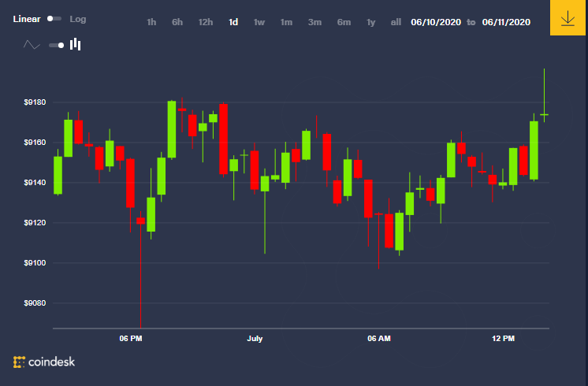Toggle the Linear/Log scale switch
Viewport: 588px width, 386px height.
point(54,19)
